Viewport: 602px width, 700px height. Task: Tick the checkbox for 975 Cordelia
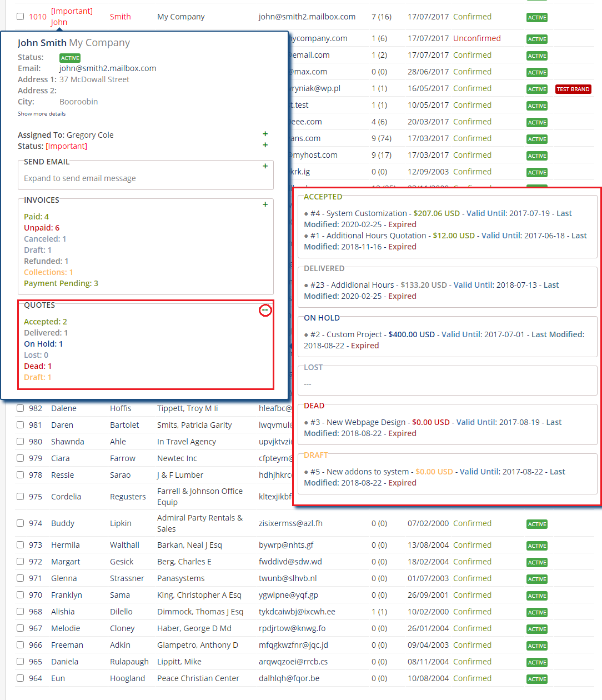point(20,497)
